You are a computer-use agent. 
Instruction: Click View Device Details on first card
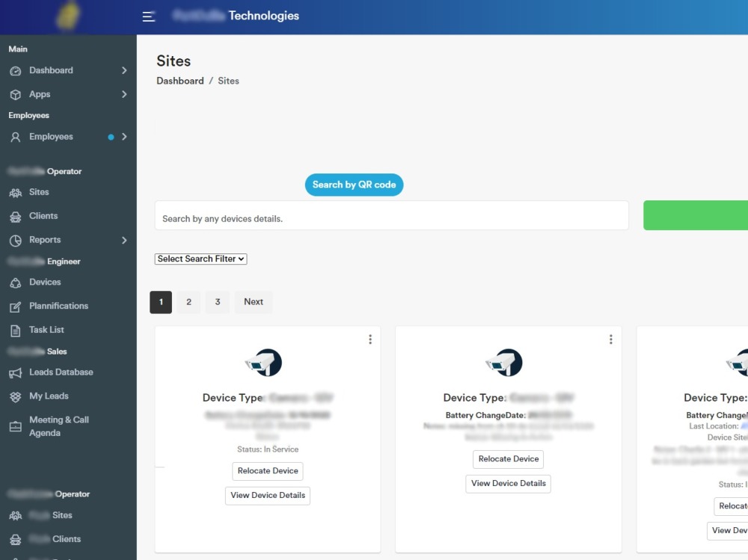[268, 496]
